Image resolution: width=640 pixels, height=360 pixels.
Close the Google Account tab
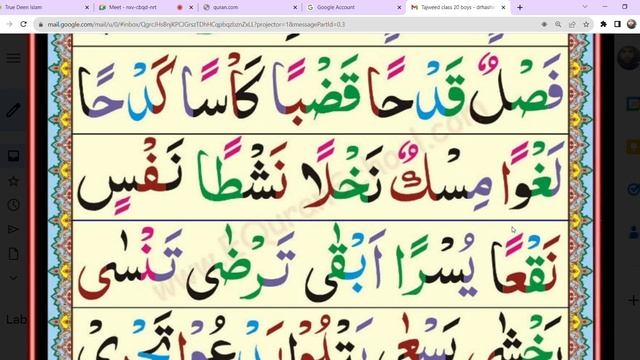399,7
